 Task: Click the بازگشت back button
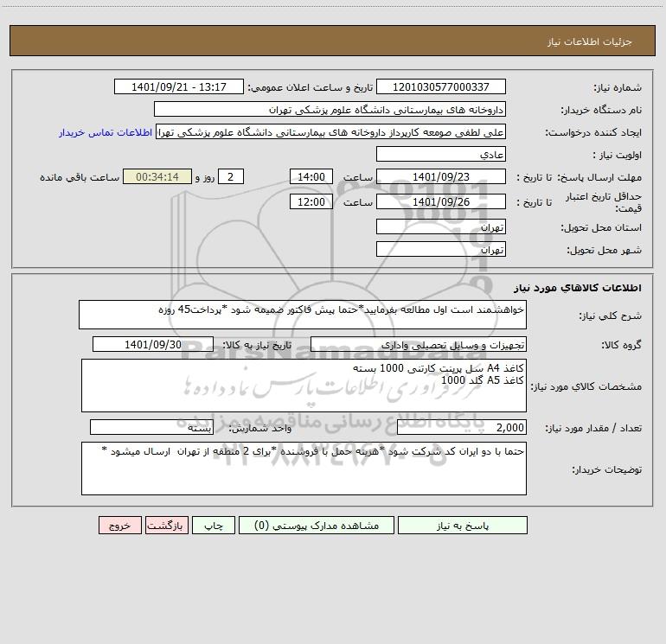(x=166, y=526)
